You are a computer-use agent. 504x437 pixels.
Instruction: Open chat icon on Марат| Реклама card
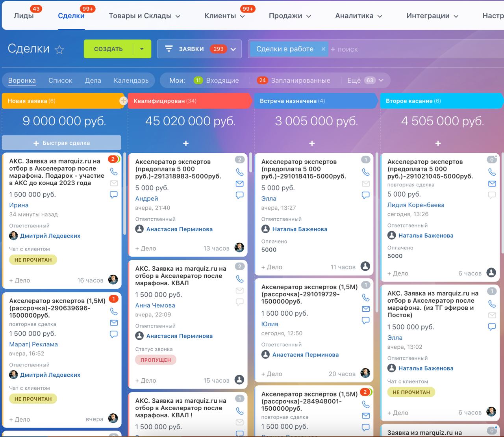[x=114, y=335]
